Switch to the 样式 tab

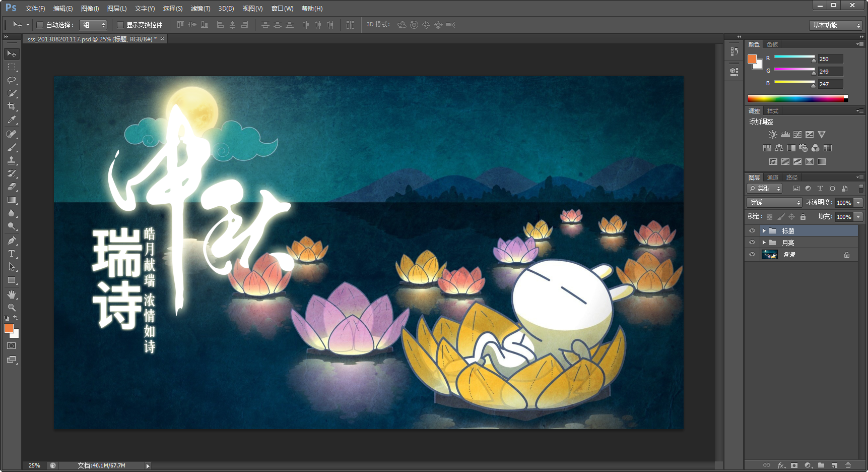773,111
